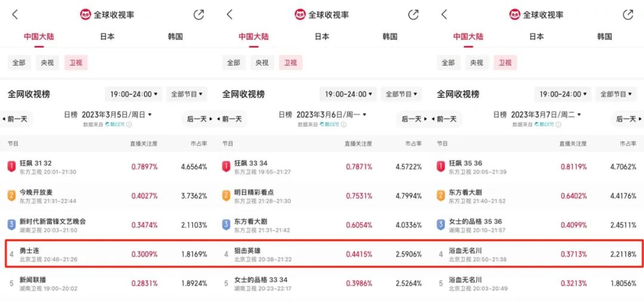Tap the red owl logo beside 全球收视率 in the March 6 panel
This screenshot has width=644, height=301.
pyautogui.click(x=300, y=15)
